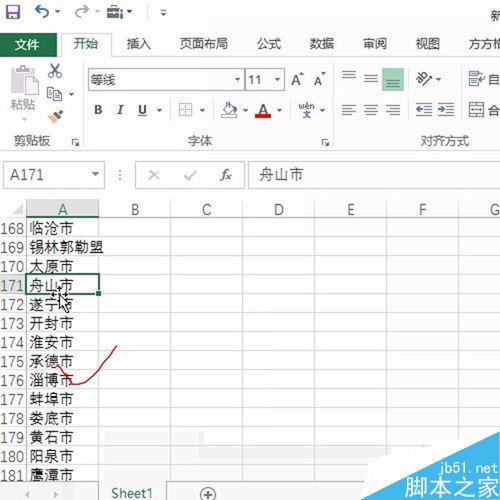Image resolution: width=500 pixels, height=500 pixels.
Task: Open the font size 11 dropdown
Action: (x=277, y=80)
